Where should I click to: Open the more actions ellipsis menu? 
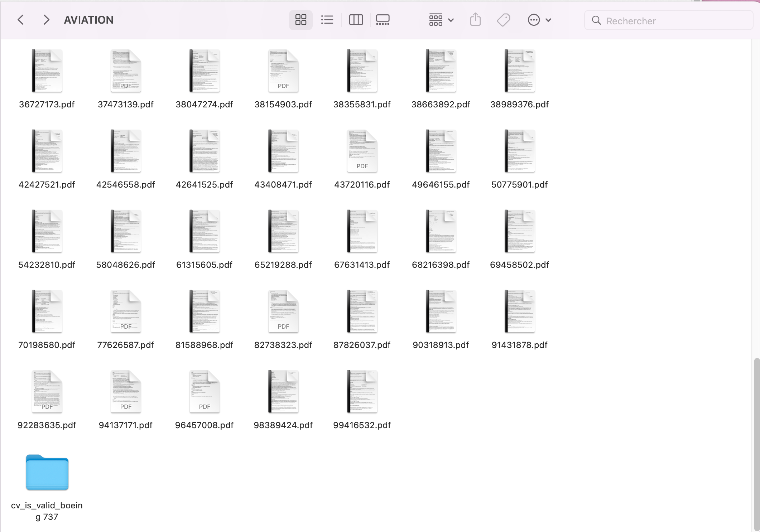[534, 20]
